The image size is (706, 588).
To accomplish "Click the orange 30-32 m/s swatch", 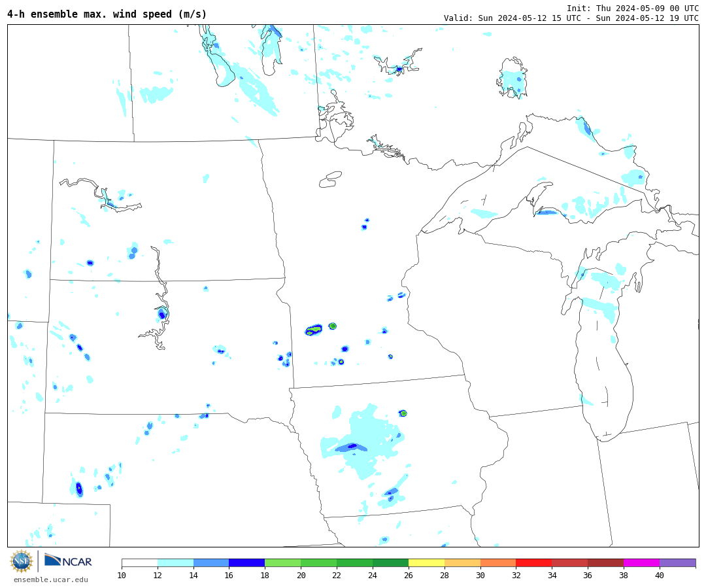I will point(498,562).
